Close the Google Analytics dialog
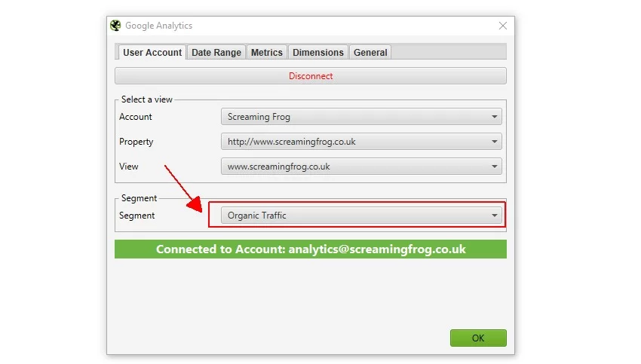The image size is (641, 364). (x=503, y=26)
